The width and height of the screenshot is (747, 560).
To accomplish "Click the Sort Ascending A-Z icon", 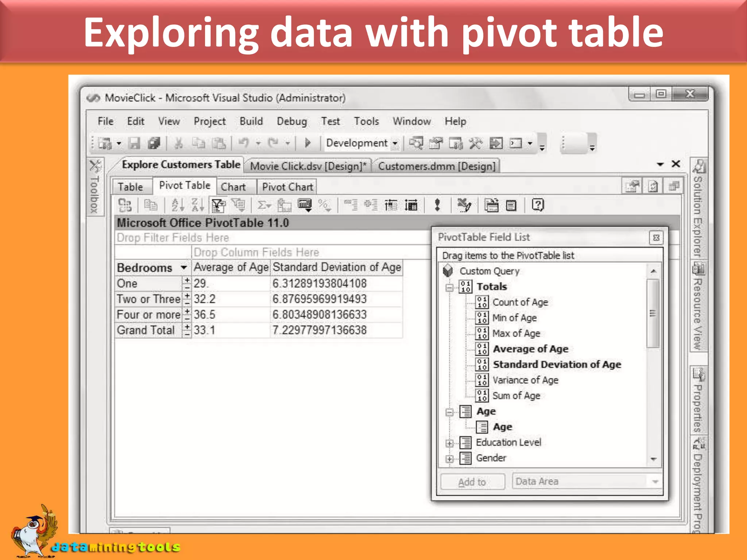I will click(178, 205).
